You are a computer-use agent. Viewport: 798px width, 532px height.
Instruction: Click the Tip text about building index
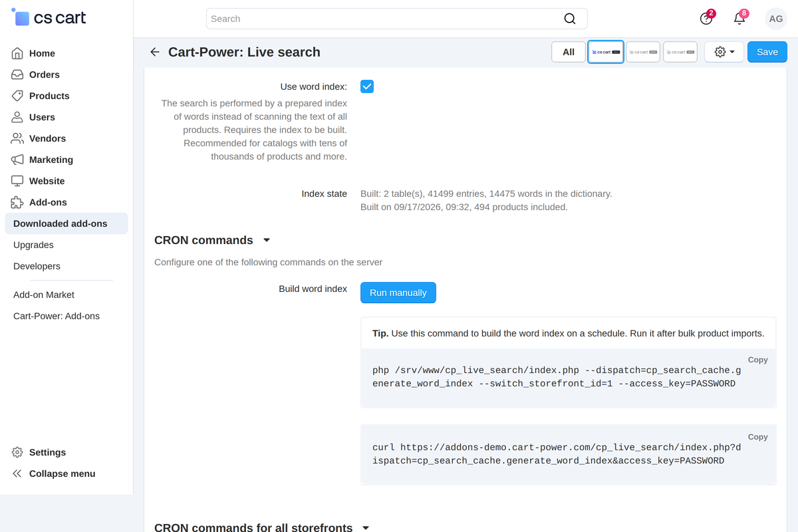569,333
